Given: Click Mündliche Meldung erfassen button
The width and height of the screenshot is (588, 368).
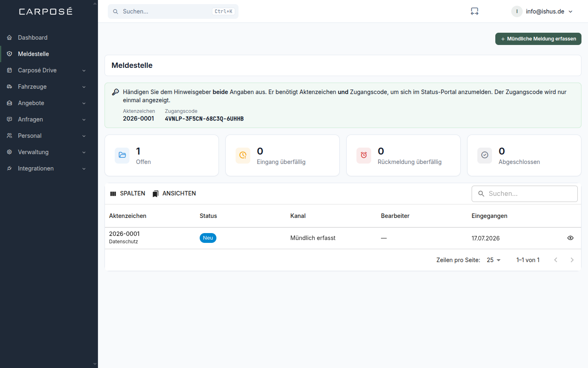Looking at the screenshot, I should coord(538,39).
